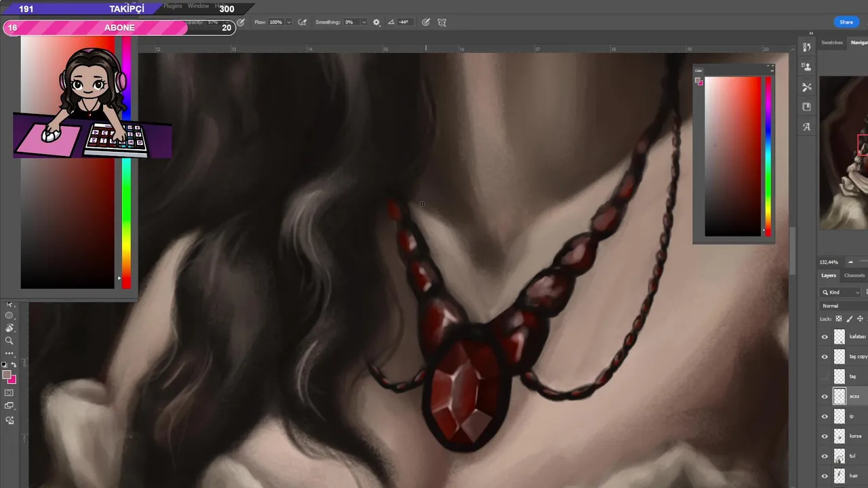This screenshot has height=488, width=868.
Task: Click the hue slider in floating Color panel
Action: tap(768, 156)
